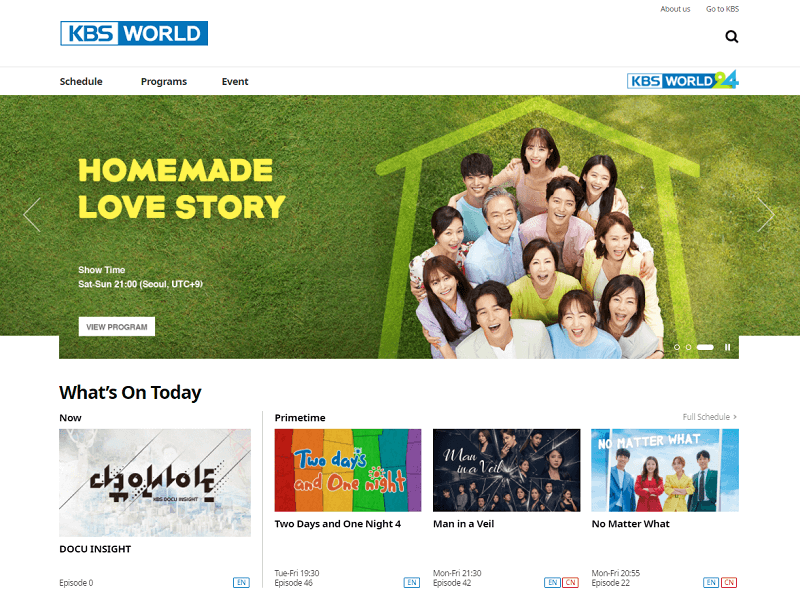Open the Full Schedule link
This screenshot has width=800, height=600.
[x=710, y=417]
